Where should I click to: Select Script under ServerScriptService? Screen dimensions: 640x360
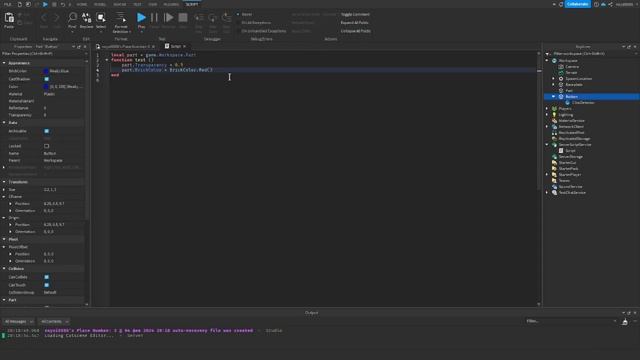(x=570, y=151)
